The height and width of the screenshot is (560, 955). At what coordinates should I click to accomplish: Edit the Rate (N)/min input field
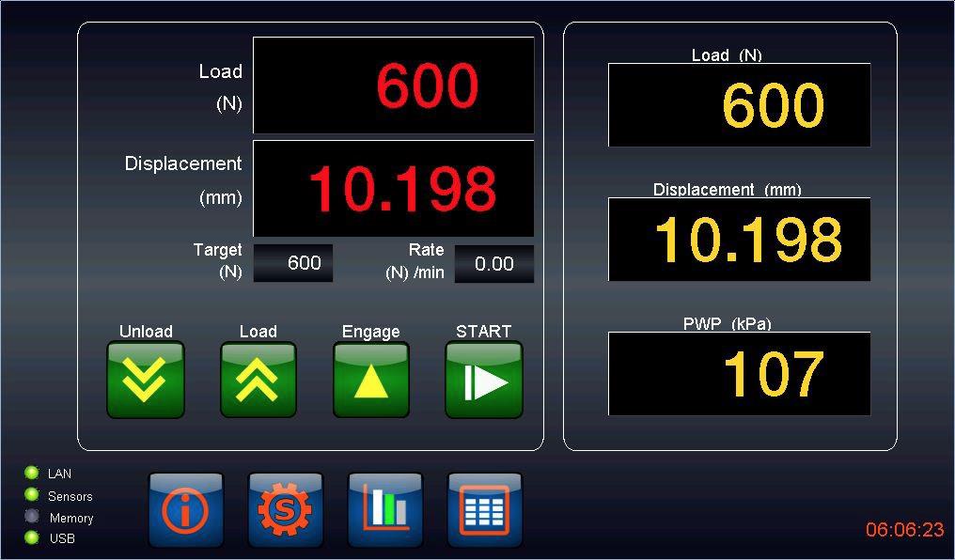[x=493, y=264]
